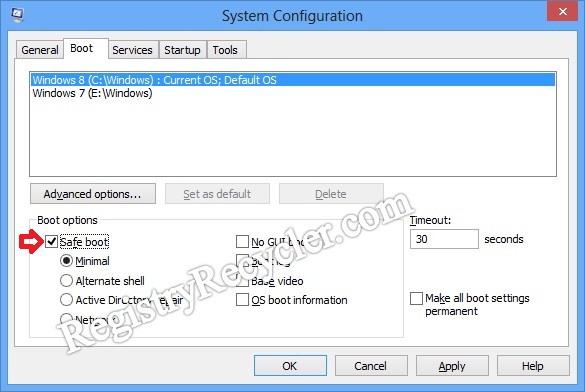Confirm with the OK button
Image resolution: width=585 pixels, height=392 pixels.
click(x=290, y=366)
